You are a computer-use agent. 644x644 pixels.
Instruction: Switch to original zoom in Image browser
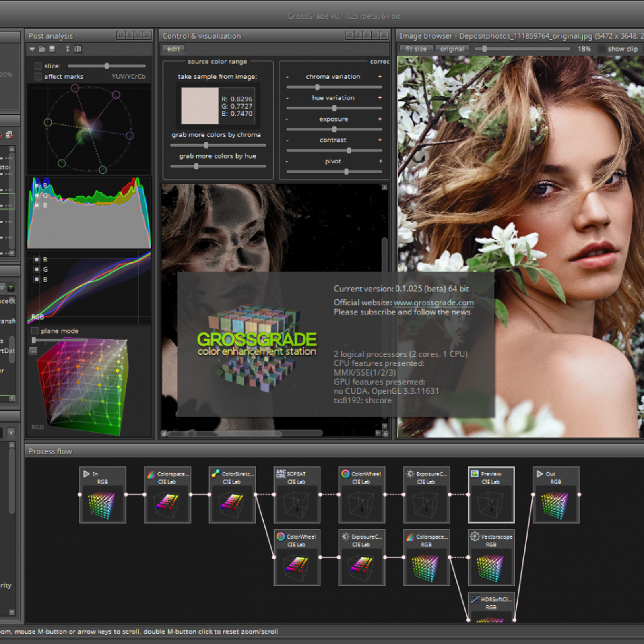[x=452, y=49]
